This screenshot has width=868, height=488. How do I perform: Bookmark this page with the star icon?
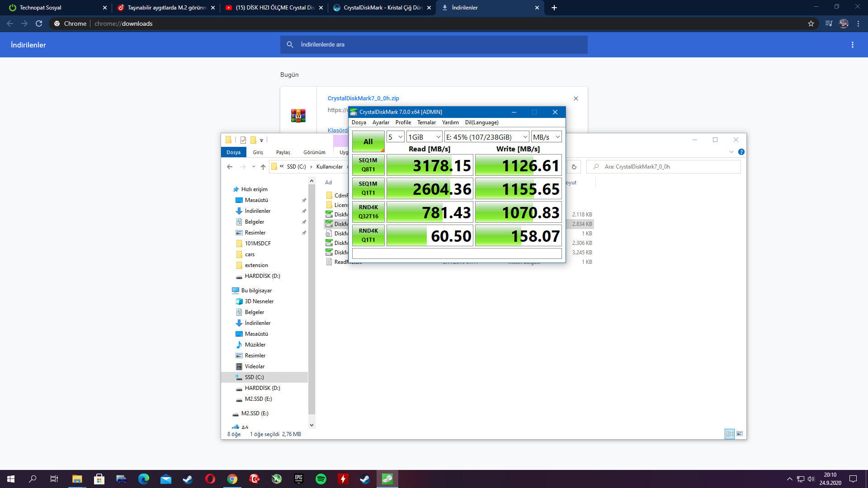tap(811, 23)
